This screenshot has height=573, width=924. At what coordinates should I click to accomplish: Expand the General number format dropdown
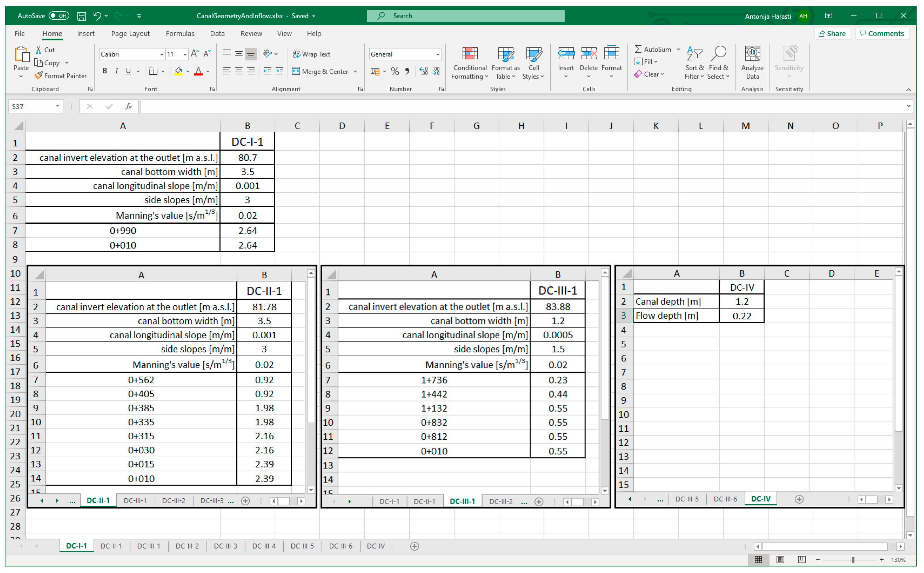click(437, 54)
